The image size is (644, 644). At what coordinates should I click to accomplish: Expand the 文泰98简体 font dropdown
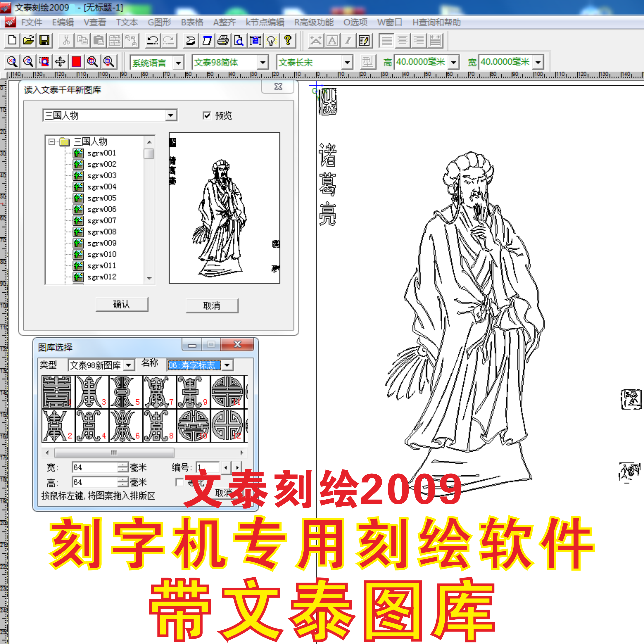[263, 62]
